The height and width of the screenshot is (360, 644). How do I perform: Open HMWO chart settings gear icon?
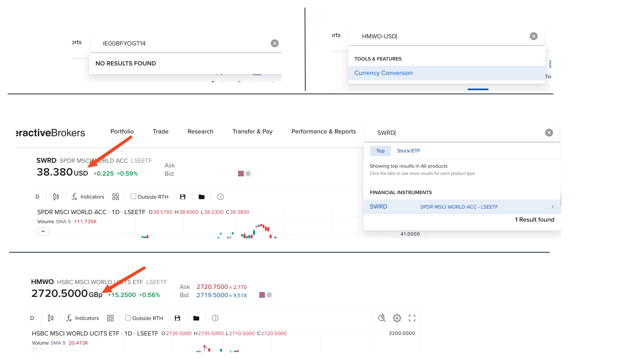click(x=397, y=318)
